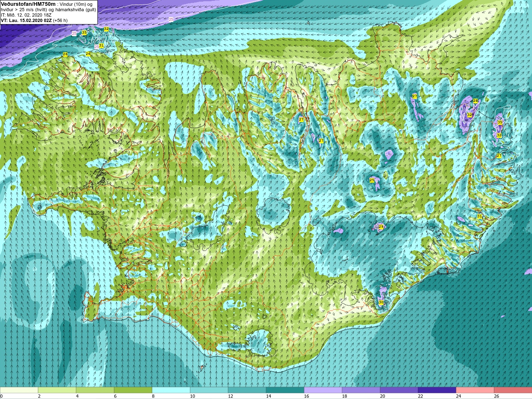Pick the pale cyan 8–10 m/s legend swatch
The width and height of the screenshot is (532, 399).
click(171, 390)
